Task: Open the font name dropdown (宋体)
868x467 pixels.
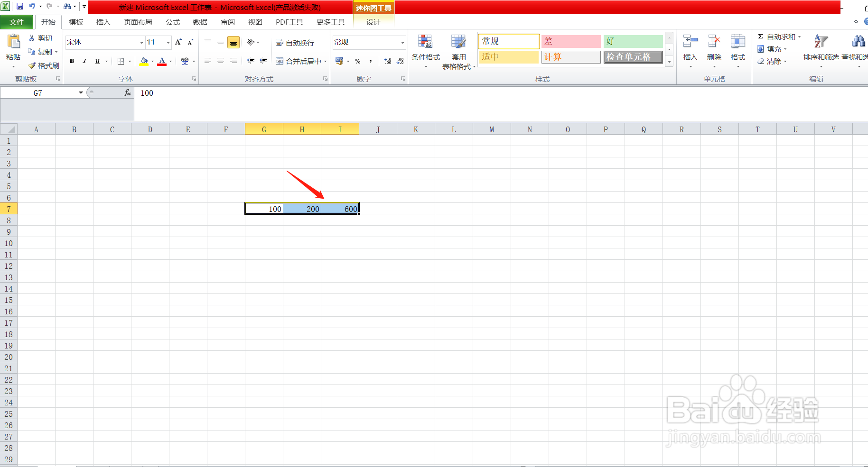Action: coord(141,43)
